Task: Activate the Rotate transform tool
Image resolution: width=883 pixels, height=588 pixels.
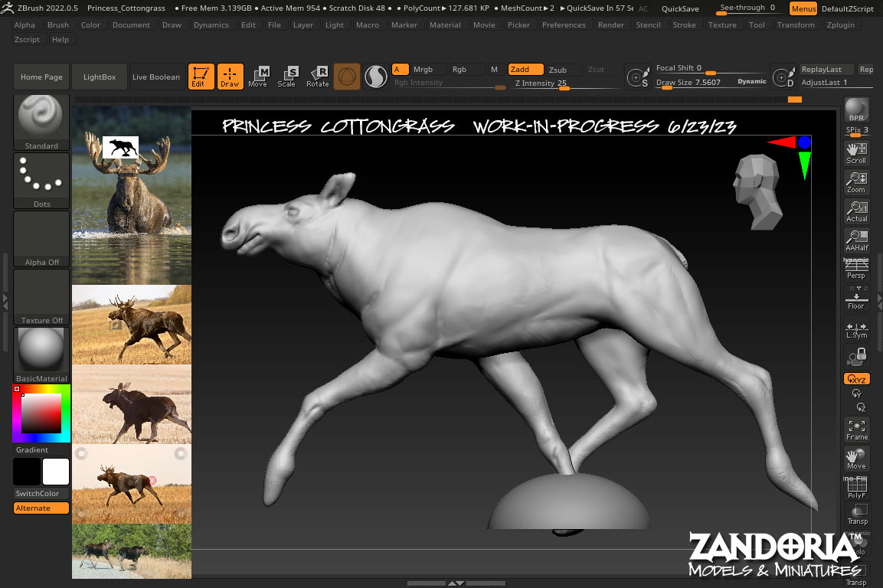Action: (318, 77)
